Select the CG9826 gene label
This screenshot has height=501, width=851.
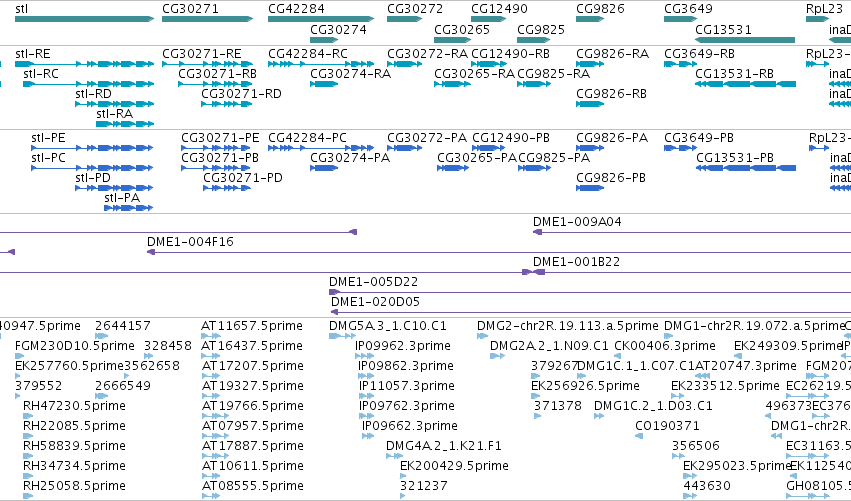point(600,9)
